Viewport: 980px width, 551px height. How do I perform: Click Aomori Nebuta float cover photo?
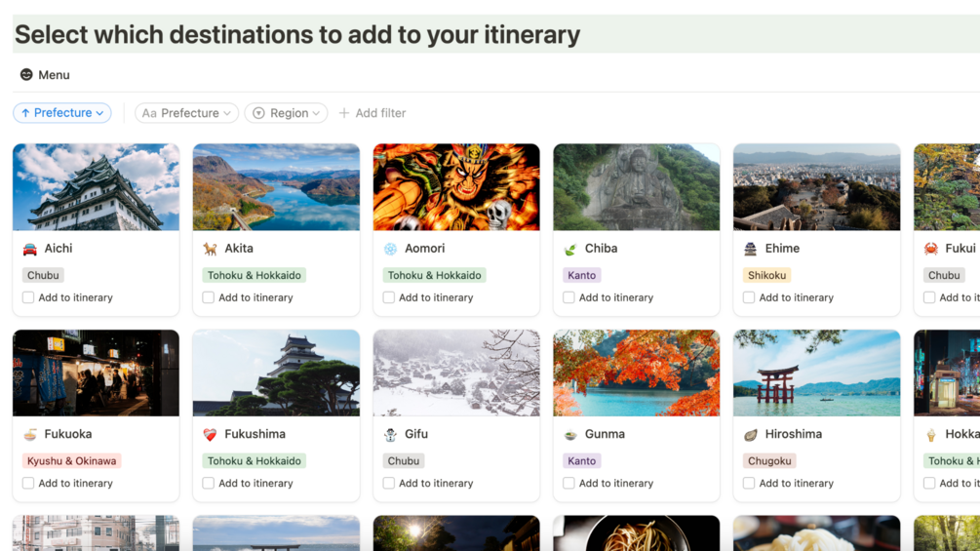[456, 187]
